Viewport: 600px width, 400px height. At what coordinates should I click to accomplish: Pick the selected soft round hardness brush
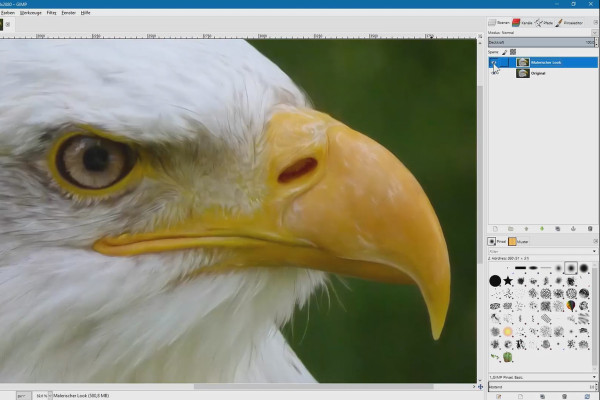[x=571, y=268]
